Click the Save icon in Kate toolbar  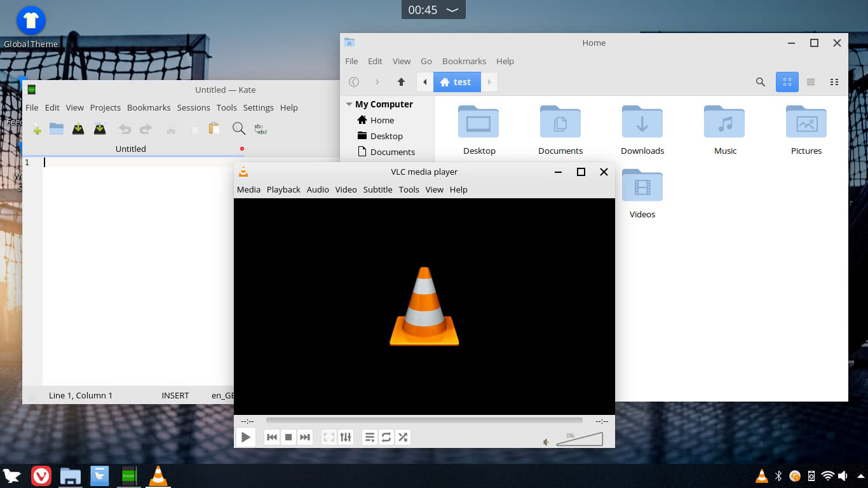pyautogui.click(x=78, y=129)
